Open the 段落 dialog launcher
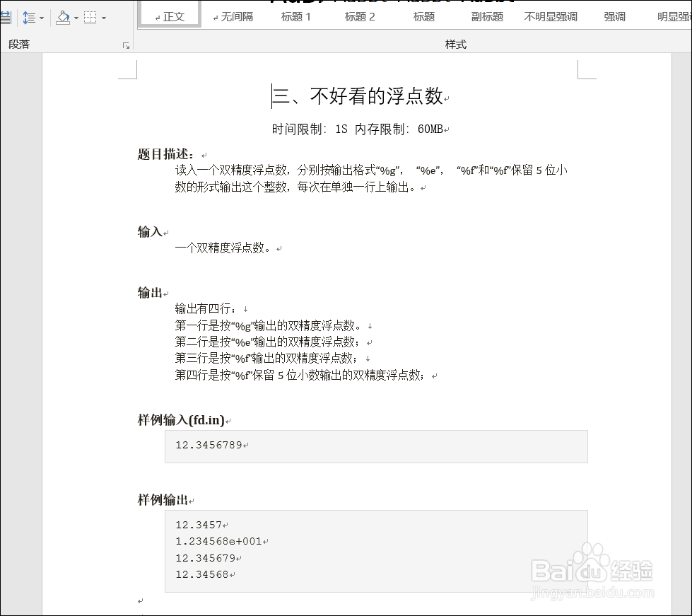This screenshot has height=616, width=692. click(x=127, y=45)
